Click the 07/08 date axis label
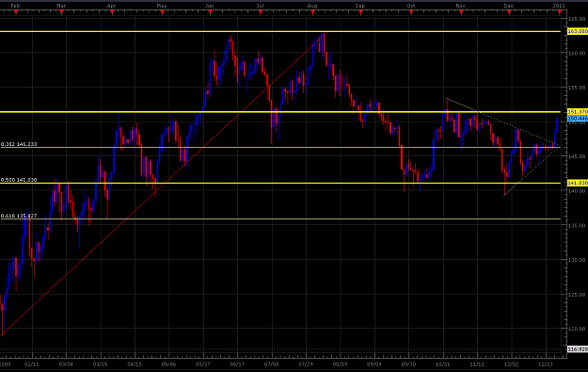The width and height of the screenshot is (588, 372). [272, 364]
